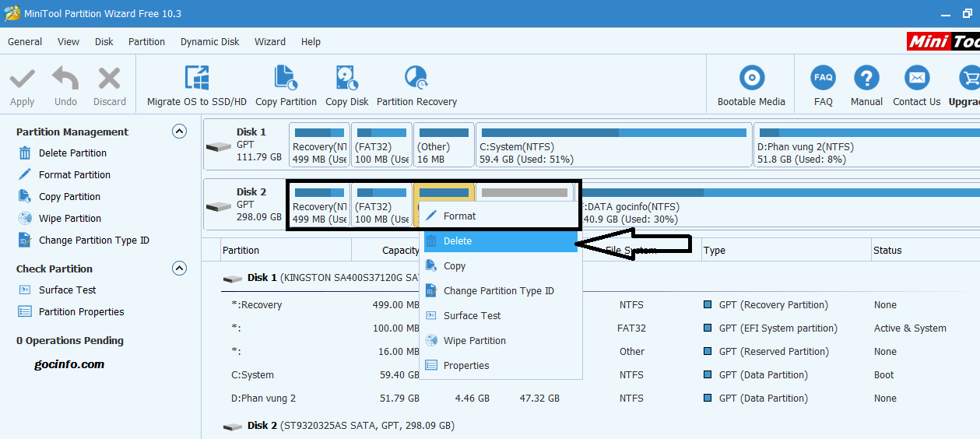Choose Delete from the context menu
The image size is (980, 439).
click(x=458, y=241)
